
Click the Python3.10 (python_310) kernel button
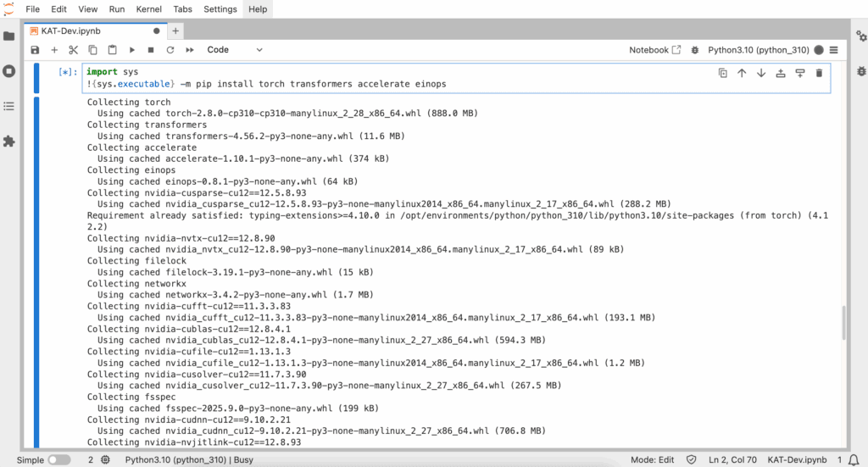pos(759,50)
